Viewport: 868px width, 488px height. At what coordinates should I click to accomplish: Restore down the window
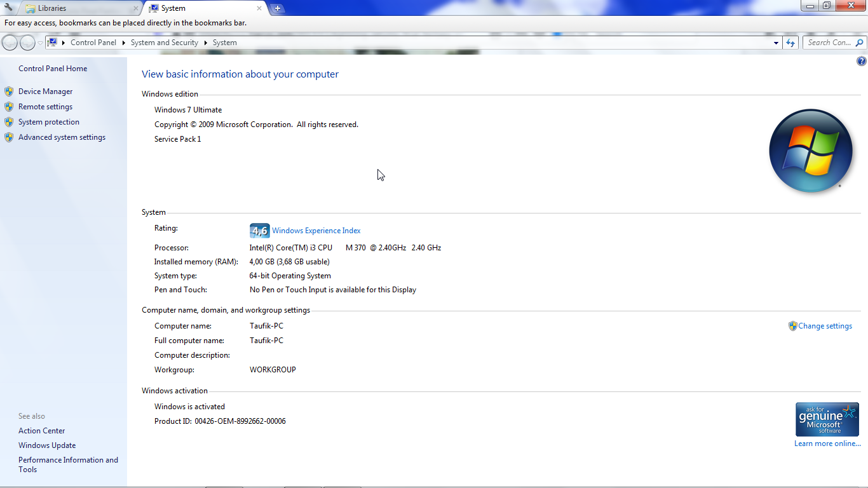pyautogui.click(x=826, y=6)
